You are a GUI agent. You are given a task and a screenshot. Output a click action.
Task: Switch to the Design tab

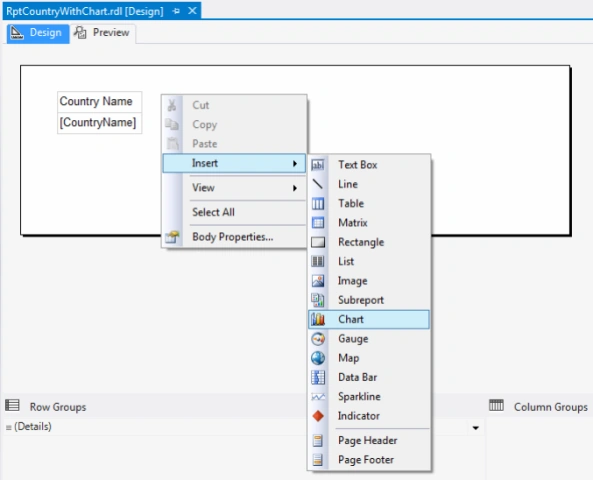tap(38, 33)
